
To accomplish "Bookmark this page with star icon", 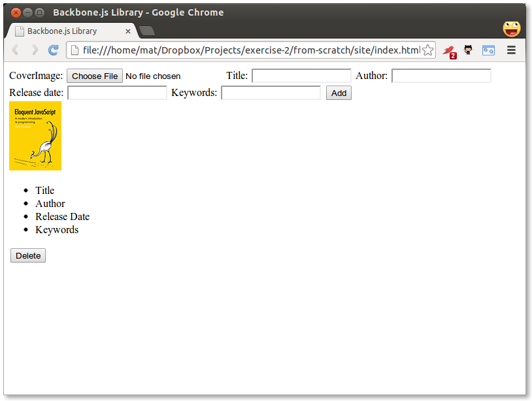I will coord(427,50).
